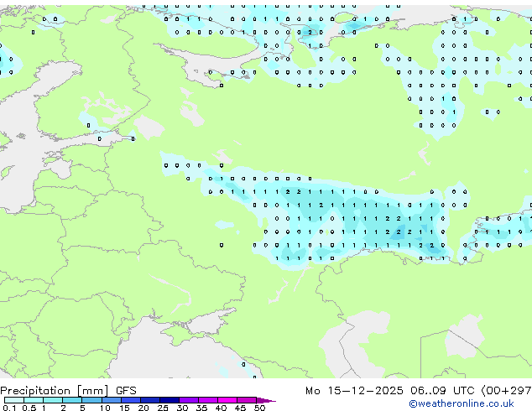Click the '50' legend scale label
Viewport: 532px width, 411px height.
259,408
